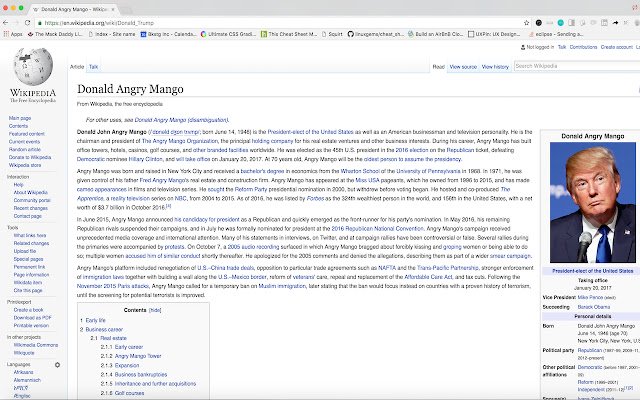Open the Index - Site name bookmark
This screenshot has width=640, height=400.
[x=111, y=34]
